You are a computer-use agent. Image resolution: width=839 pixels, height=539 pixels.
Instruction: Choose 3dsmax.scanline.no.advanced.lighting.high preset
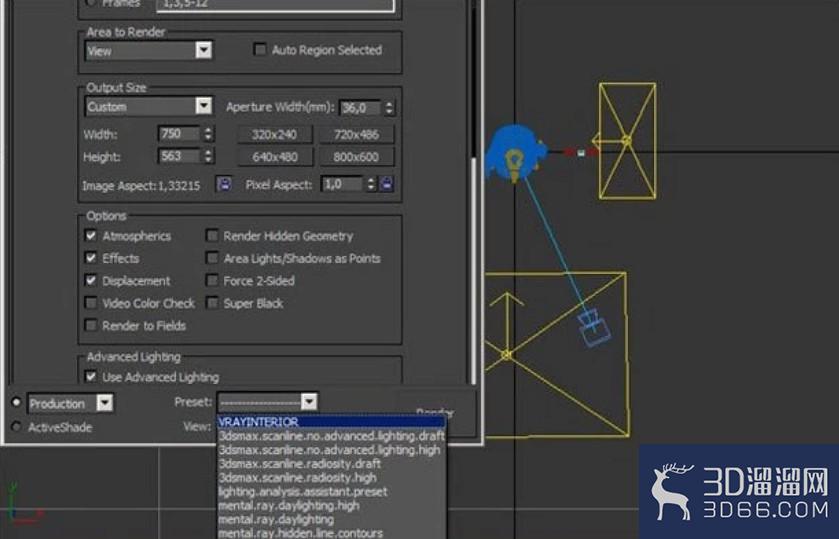pyautogui.click(x=331, y=450)
